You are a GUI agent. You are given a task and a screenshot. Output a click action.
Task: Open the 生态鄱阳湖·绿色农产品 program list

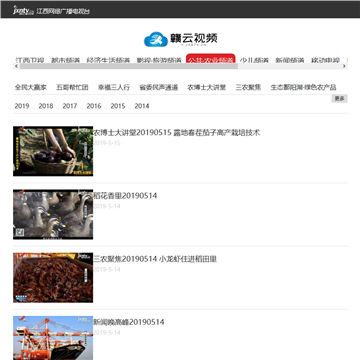click(303, 87)
